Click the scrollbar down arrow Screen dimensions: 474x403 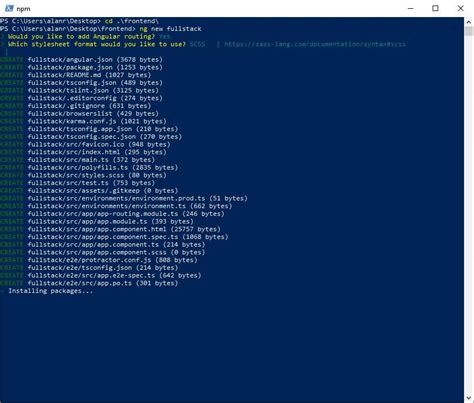[469, 398]
